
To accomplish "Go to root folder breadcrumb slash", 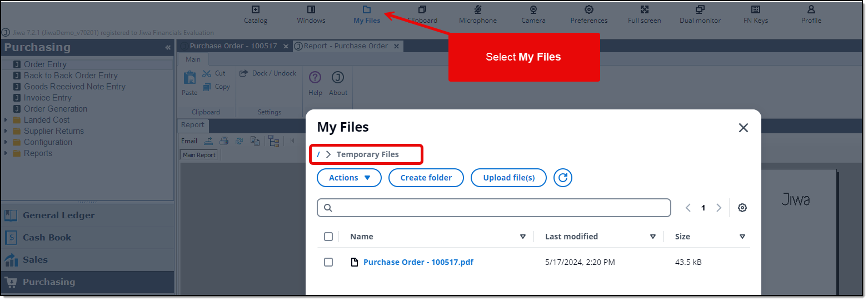I will point(318,154).
